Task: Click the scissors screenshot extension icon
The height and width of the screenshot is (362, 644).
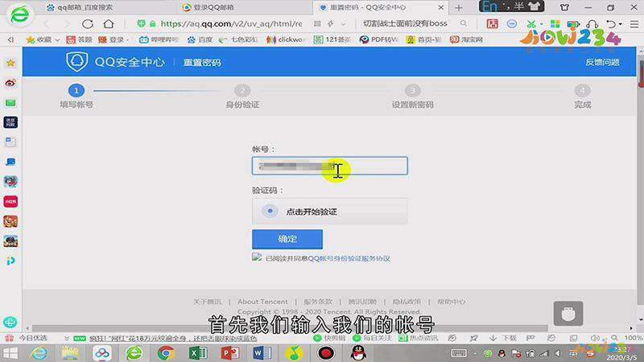Action: (531, 24)
